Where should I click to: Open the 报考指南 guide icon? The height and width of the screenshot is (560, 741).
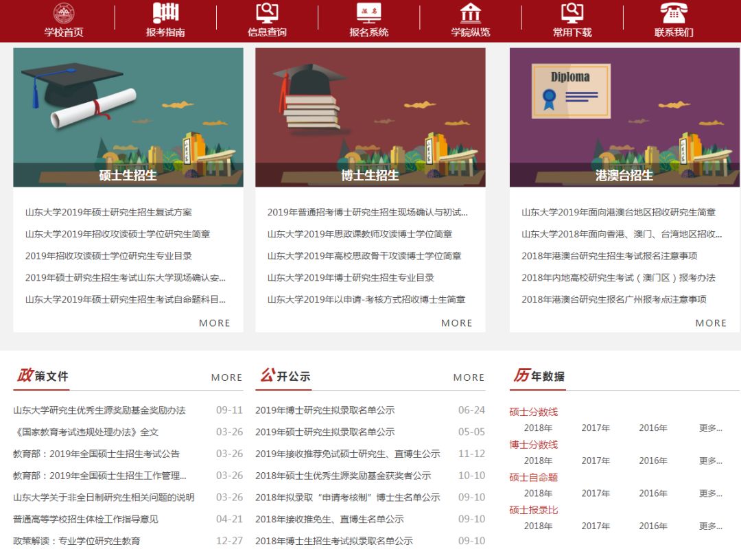165,13
